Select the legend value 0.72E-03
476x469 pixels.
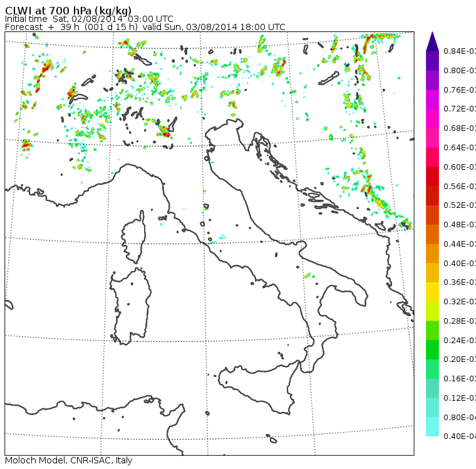pyautogui.click(x=460, y=109)
